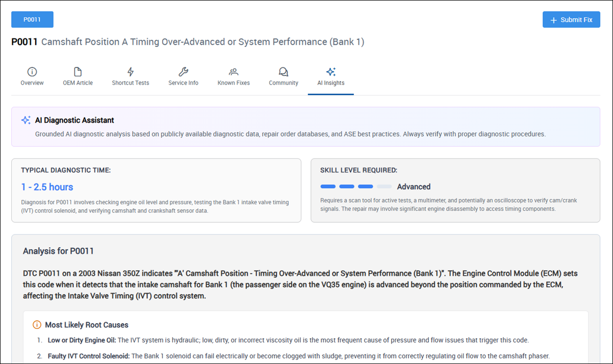This screenshot has height=364, width=613.
Task: Click 'Low or Dirty Engine Oil:' cause
Action: click(x=82, y=340)
